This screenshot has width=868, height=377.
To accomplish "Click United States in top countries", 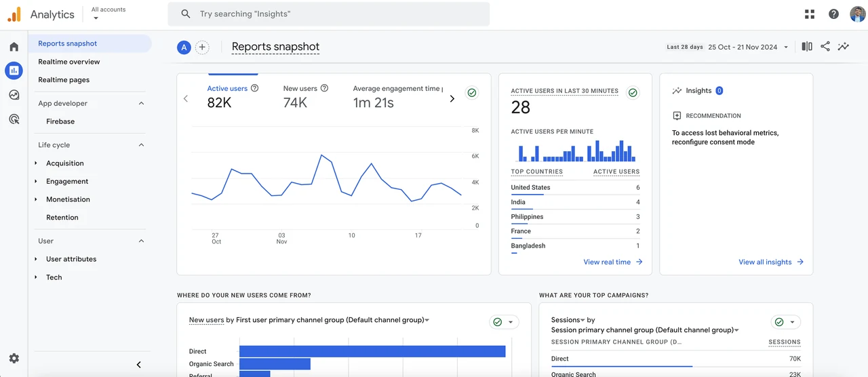I will (x=530, y=188).
